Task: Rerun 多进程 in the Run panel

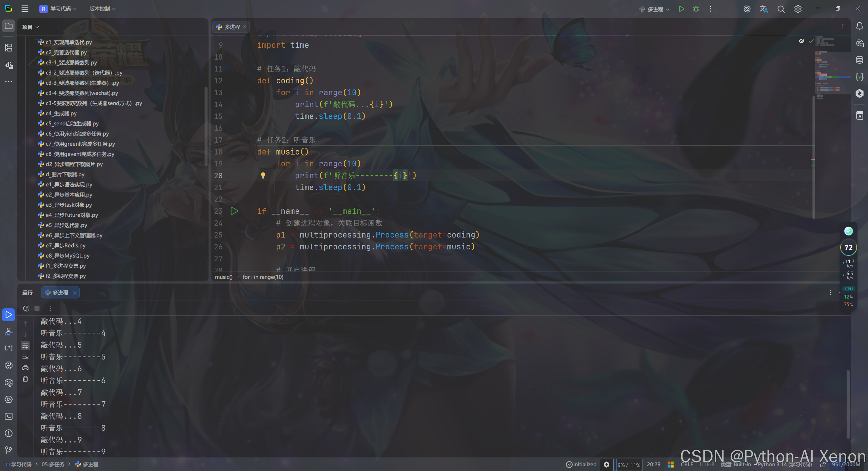Action: click(x=26, y=308)
